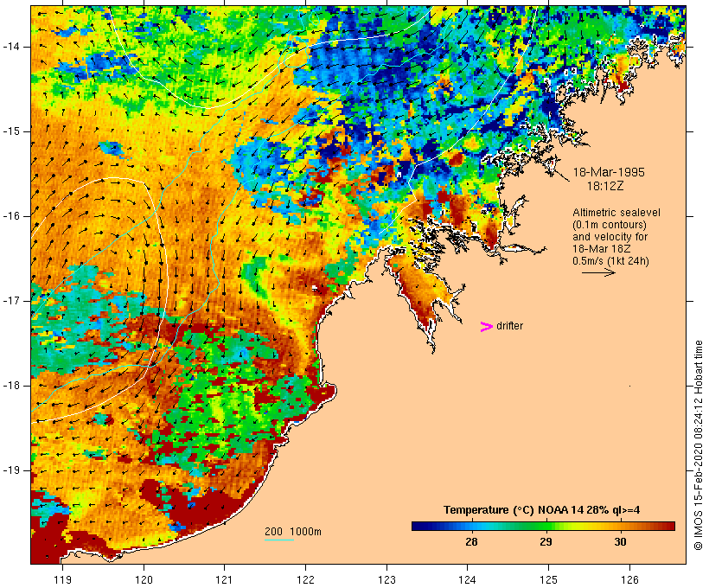Click the longitude label '119'

[62, 579]
